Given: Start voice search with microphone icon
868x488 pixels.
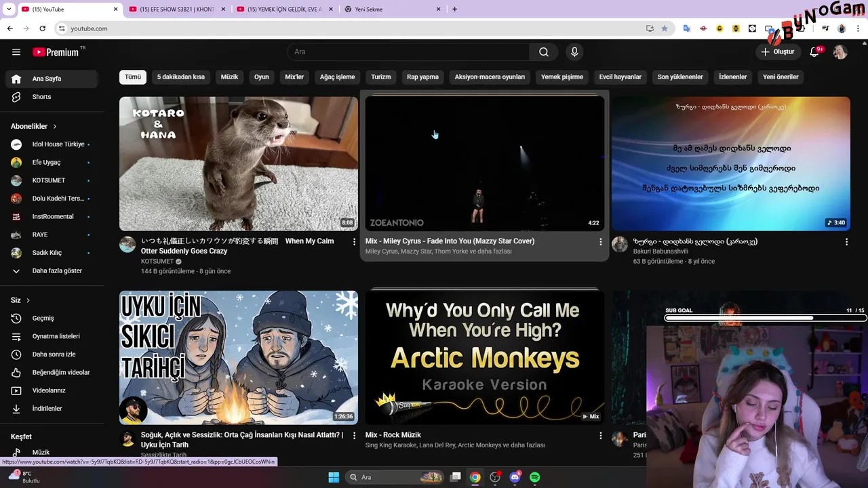Looking at the screenshot, I should point(574,52).
